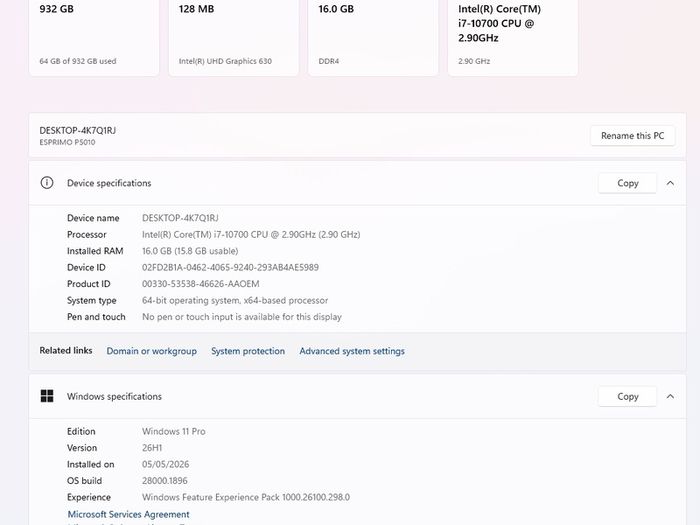Collapse the Windows specifications section chevron

[x=670, y=396]
